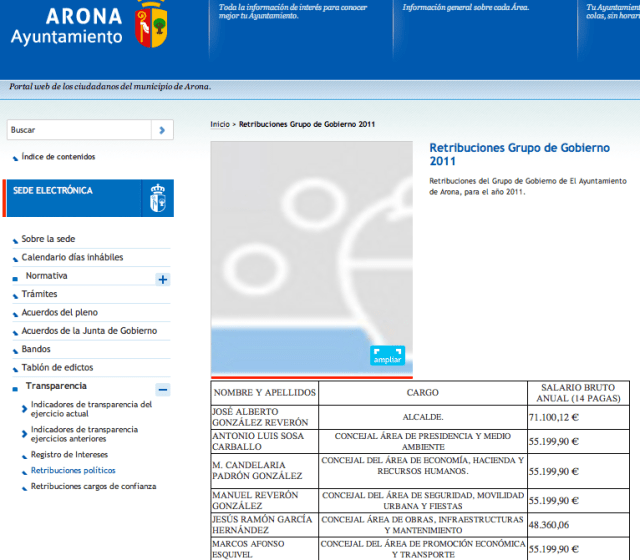Screen dimensions: 640x560
Task: Click the Inicio breadcrumb link
Action: click(219, 124)
